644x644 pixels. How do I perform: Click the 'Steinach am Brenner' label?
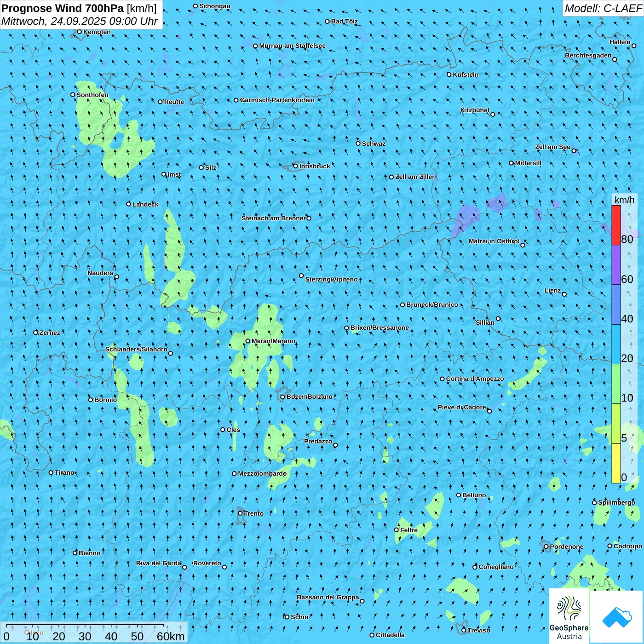click(274, 218)
